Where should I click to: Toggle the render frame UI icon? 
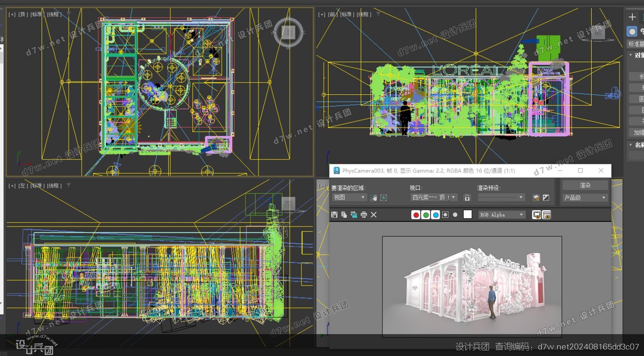click(x=547, y=215)
